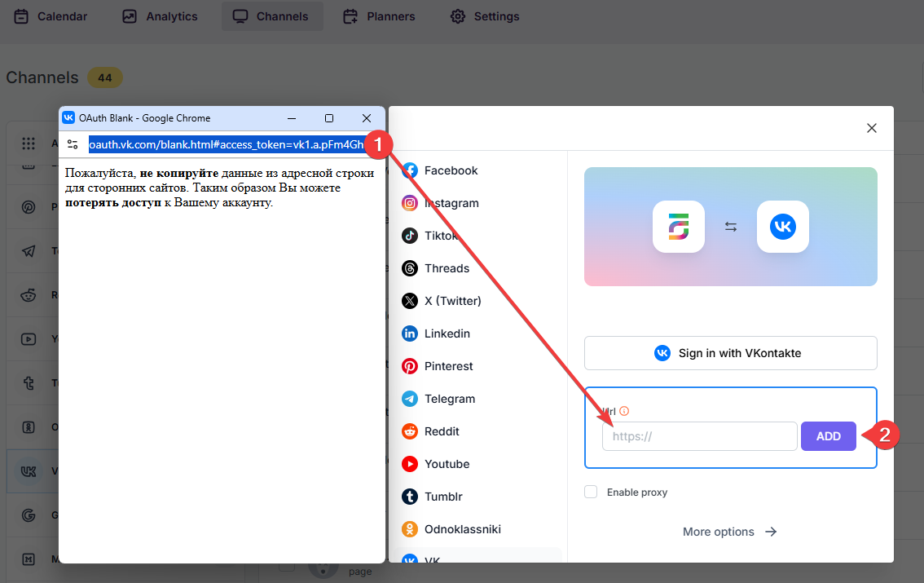Select the Google icon in left sidebar

(29, 515)
